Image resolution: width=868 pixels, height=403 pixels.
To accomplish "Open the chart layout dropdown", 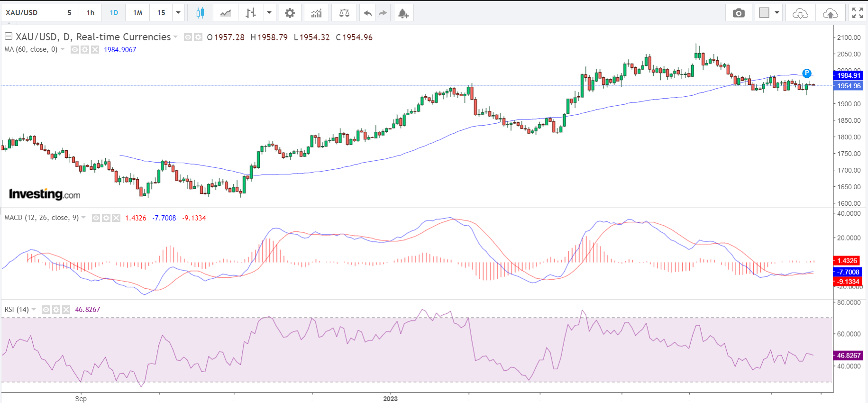I will pos(777,13).
